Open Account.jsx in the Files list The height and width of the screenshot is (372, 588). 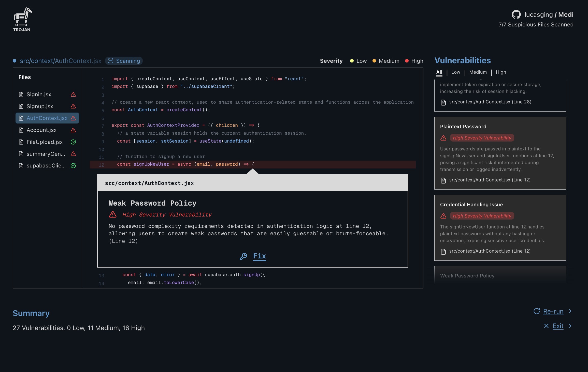(x=41, y=130)
